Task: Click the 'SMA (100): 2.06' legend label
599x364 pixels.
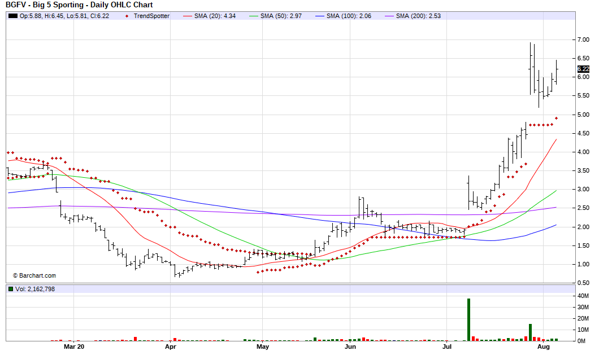Action: [349, 16]
